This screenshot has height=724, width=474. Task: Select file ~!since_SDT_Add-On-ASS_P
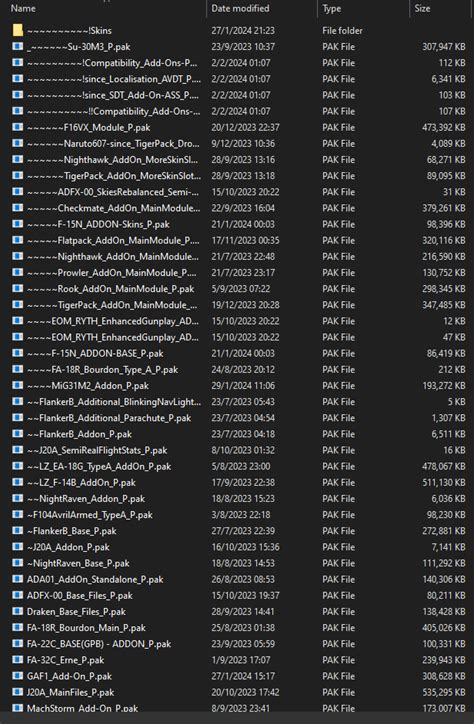[113, 95]
